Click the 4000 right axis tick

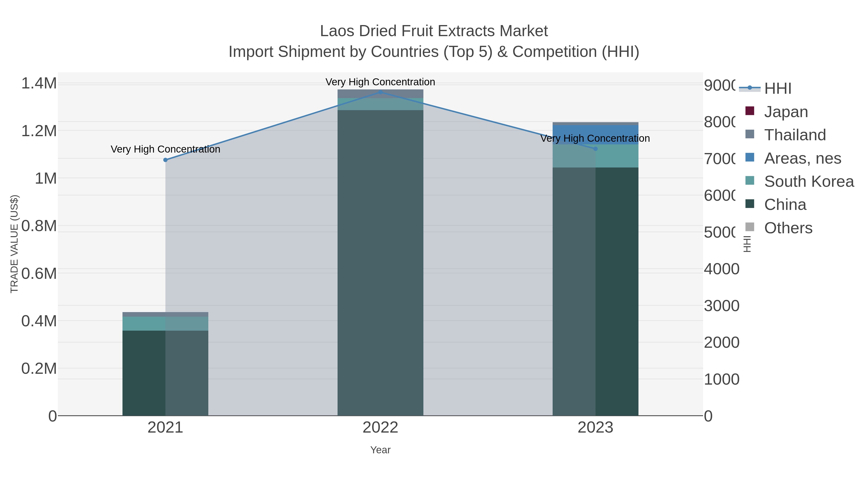pos(722,269)
